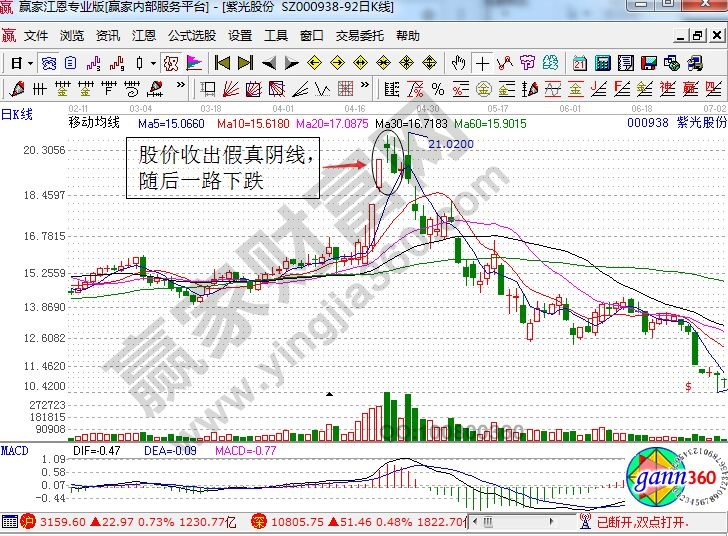Toggle the blue knot pattern icon
This screenshot has height=536, width=728.
[49, 62]
